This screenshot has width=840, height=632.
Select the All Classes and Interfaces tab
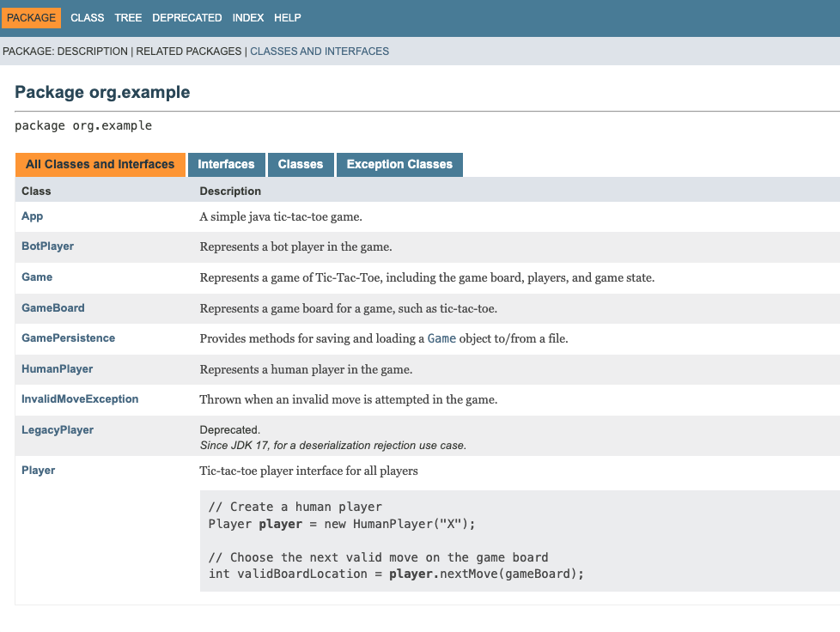click(100, 164)
